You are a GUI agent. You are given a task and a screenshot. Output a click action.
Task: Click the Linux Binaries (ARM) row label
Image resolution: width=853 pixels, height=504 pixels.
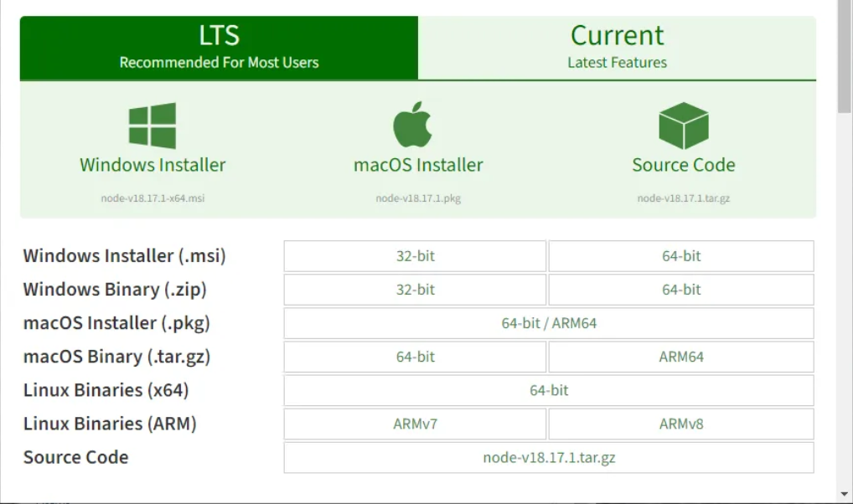tap(110, 424)
